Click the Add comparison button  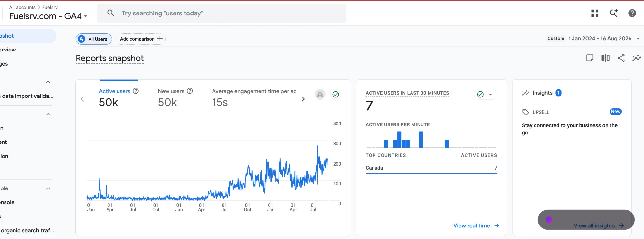coord(140,39)
